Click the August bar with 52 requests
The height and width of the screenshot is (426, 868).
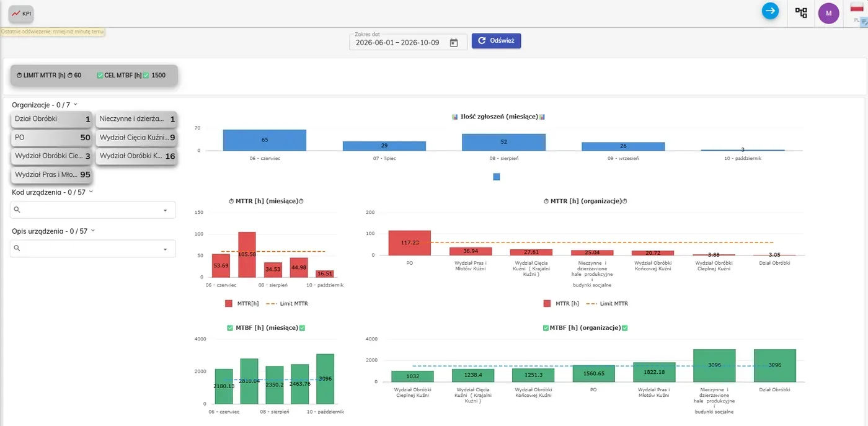point(503,142)
